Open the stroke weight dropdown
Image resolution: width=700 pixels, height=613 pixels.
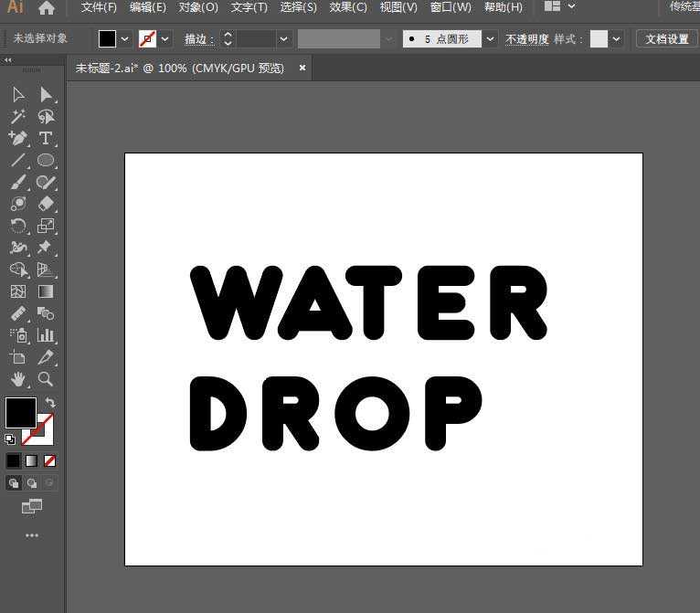pos(283,39)
